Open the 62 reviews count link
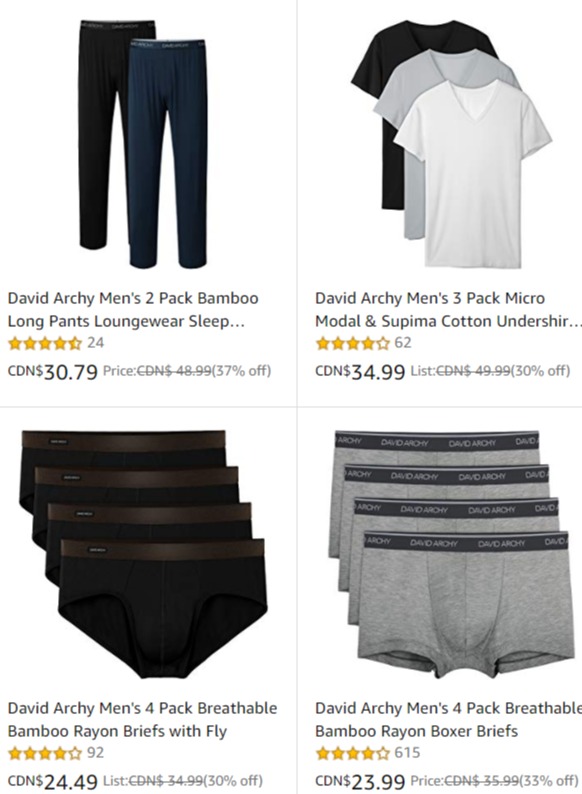 pyautogui.click(x=403, y=343)
